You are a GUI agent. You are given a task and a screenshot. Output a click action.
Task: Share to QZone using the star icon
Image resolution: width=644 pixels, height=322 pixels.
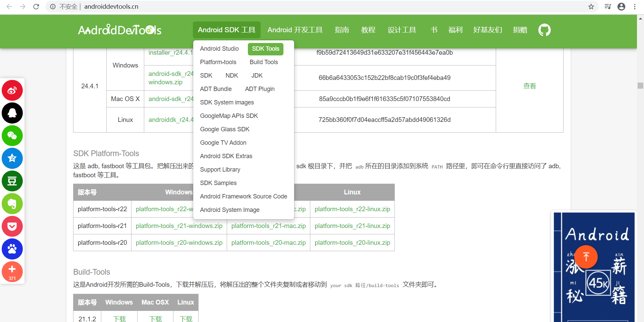(x=12, y=158)
